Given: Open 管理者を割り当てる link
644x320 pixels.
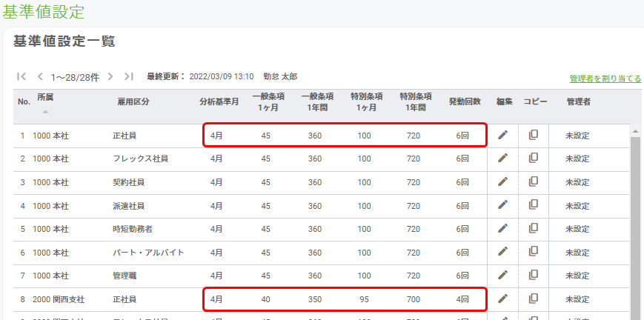Looking at the screenshot, I should point(605,79).
